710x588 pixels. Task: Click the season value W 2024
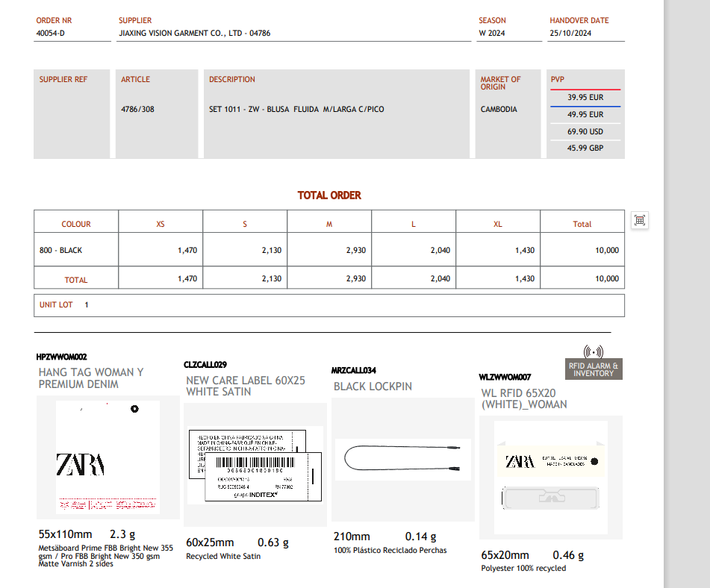492,34
